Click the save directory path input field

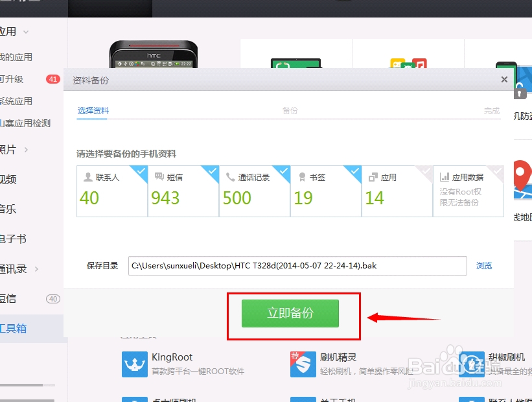coord(297,266)
